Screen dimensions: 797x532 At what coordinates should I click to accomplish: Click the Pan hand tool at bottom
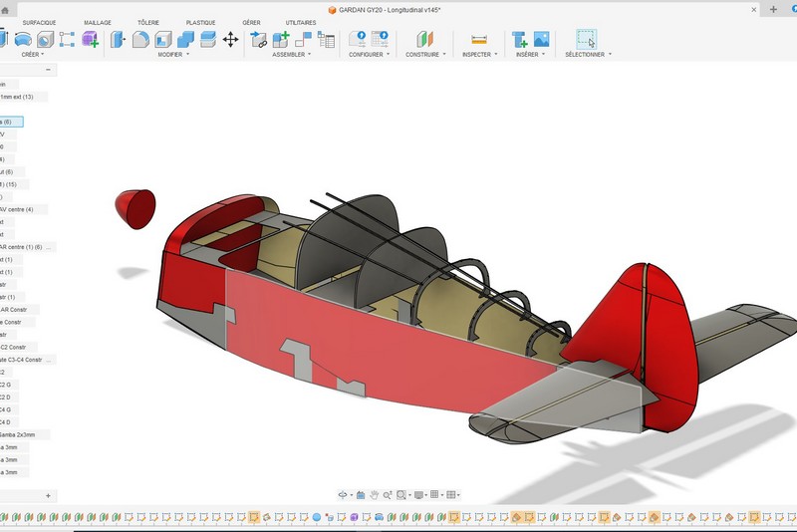tap(374, 495)
